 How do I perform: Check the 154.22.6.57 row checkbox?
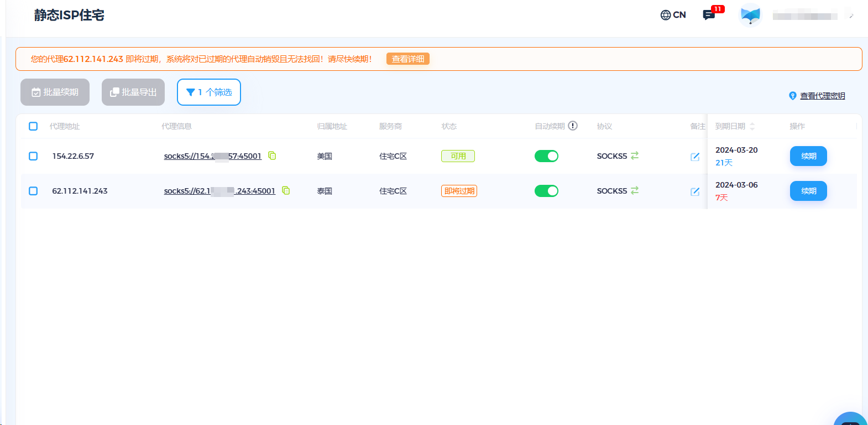33,156
